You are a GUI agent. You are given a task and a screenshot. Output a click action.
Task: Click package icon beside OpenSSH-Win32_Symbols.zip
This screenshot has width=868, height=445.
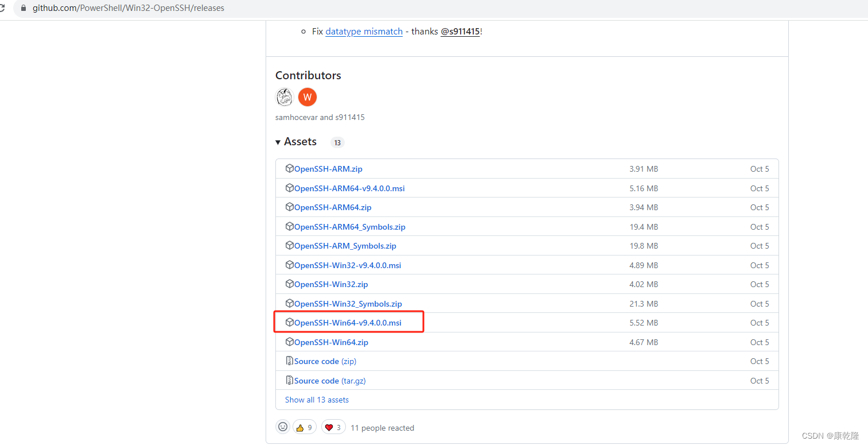pos(290,303)
